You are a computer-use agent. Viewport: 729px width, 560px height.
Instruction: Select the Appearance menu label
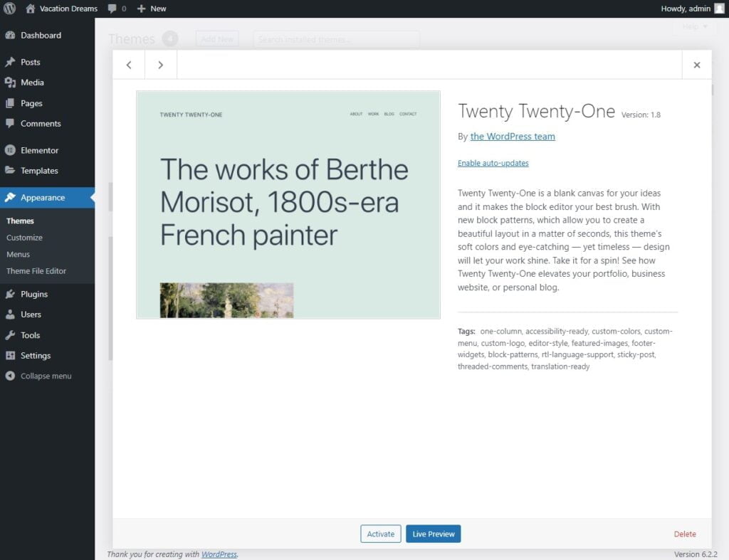pyautogui.click(x=43, y=198)
